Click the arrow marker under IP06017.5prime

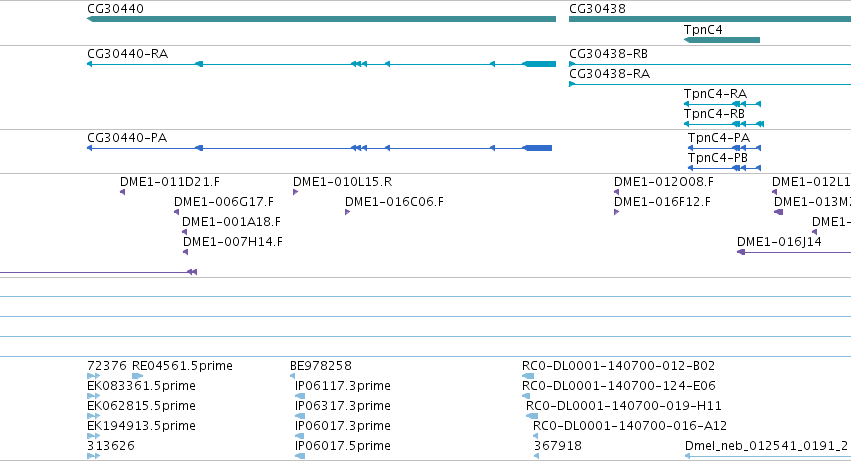pos(300,456)
